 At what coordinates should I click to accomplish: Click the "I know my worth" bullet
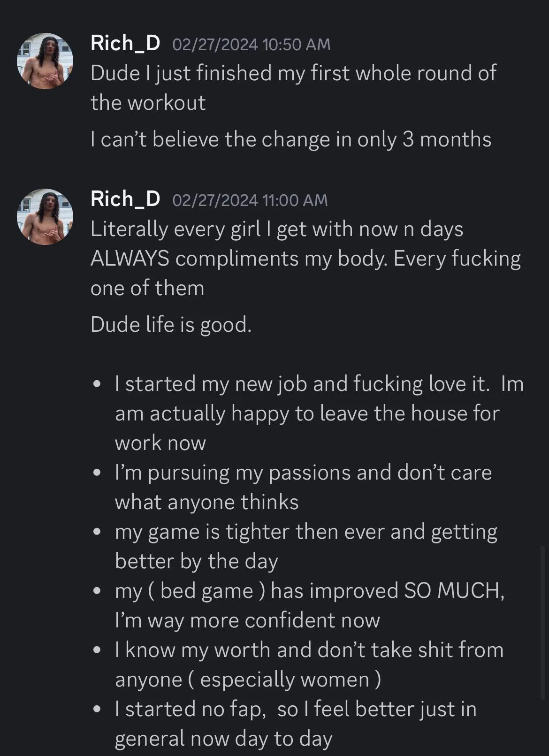pos(309,664)
